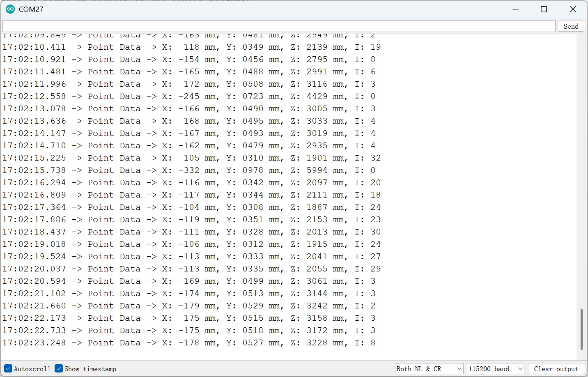This screenshot has width=588, height=377.
Task: Click the X value -332 reading
Action: (189, 170)
